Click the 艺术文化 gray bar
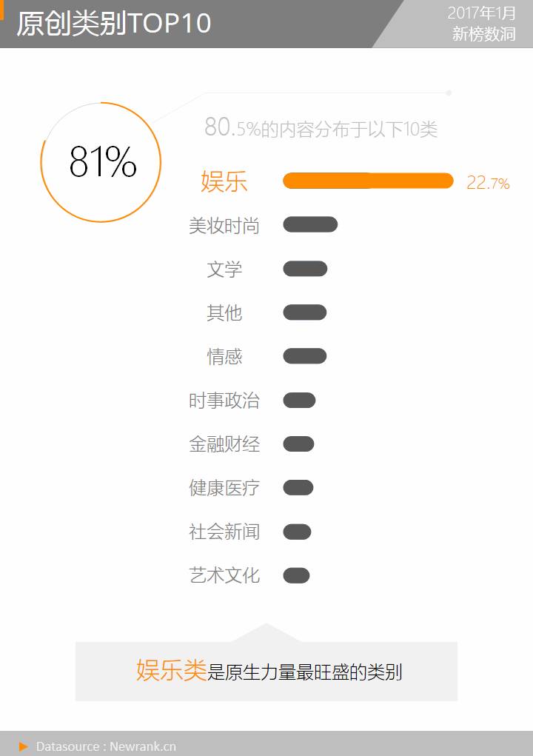533x756 pixels. [x=296, y=575]
